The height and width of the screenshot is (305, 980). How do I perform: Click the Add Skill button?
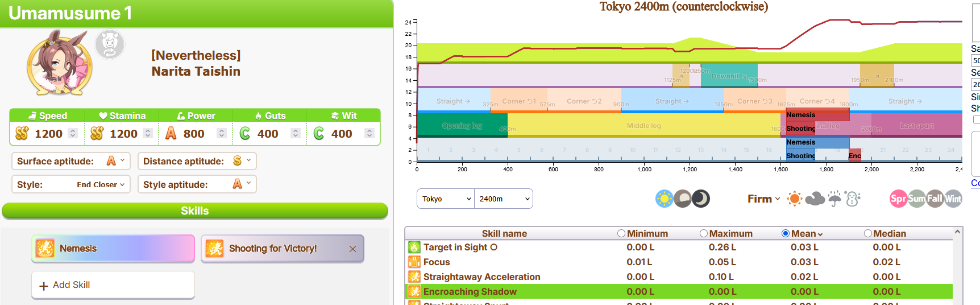click(113, 285)
